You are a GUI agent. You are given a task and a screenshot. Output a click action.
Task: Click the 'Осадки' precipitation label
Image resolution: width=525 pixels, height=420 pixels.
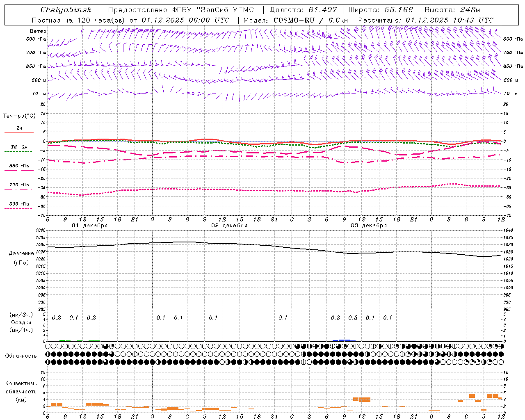coord(21,322)
